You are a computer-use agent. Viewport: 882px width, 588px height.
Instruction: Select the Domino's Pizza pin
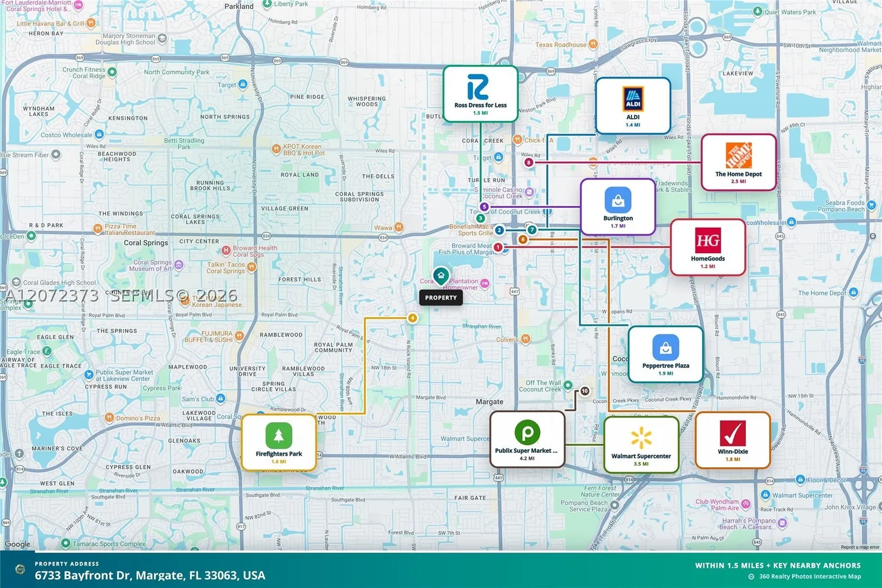pos(109,418)
